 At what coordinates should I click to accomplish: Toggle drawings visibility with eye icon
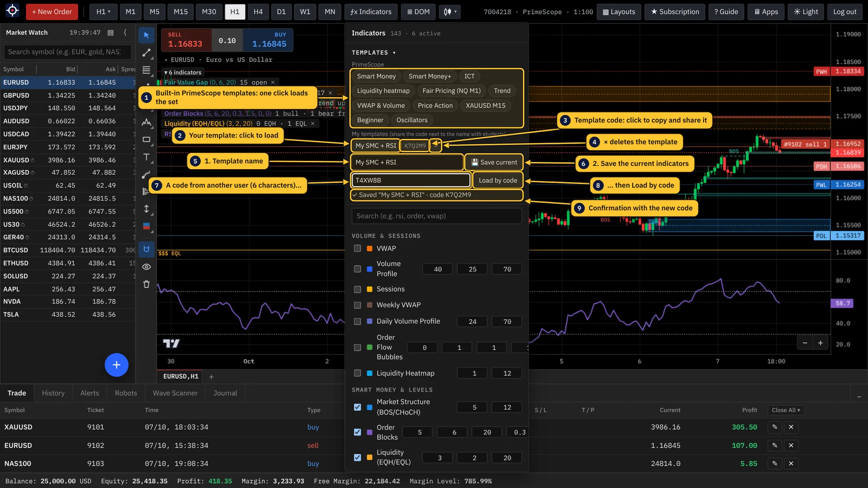[x=146, y=267]
